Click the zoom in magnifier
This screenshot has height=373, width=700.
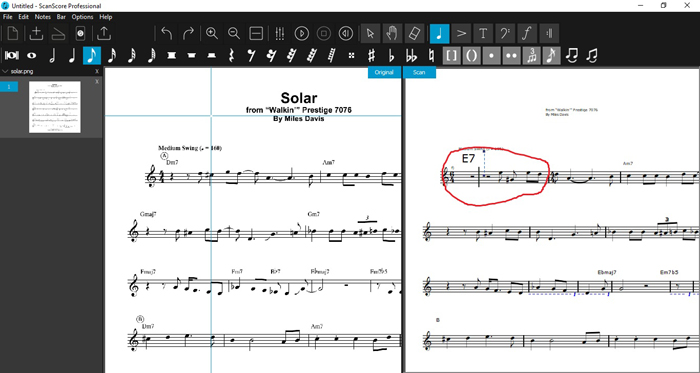click(x=212, y=33)
